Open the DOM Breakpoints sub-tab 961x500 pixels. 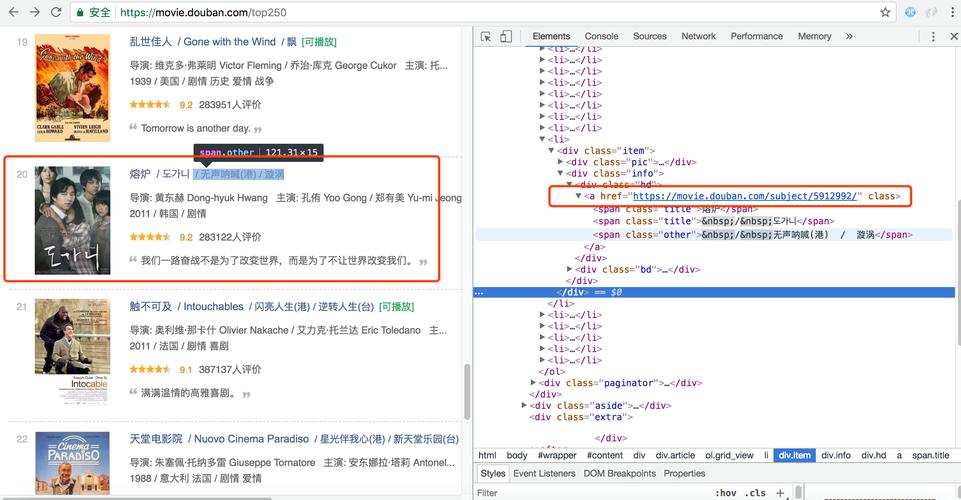(620, 474)
